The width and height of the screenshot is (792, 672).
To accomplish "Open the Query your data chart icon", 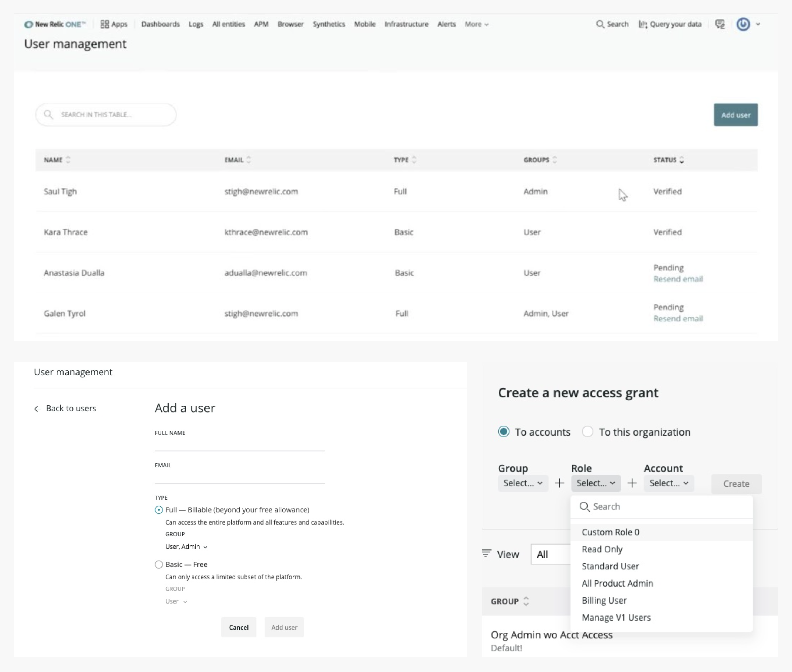I will click(643, 24).
